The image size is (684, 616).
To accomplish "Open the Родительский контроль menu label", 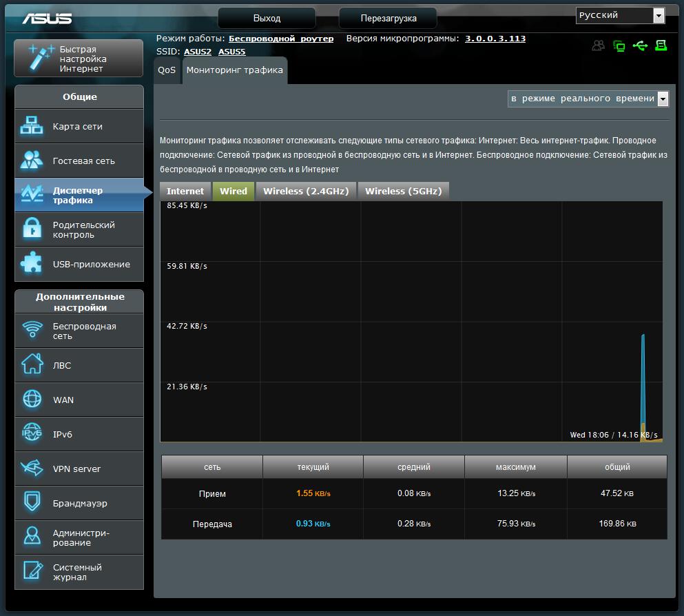I will coord(84,230).
